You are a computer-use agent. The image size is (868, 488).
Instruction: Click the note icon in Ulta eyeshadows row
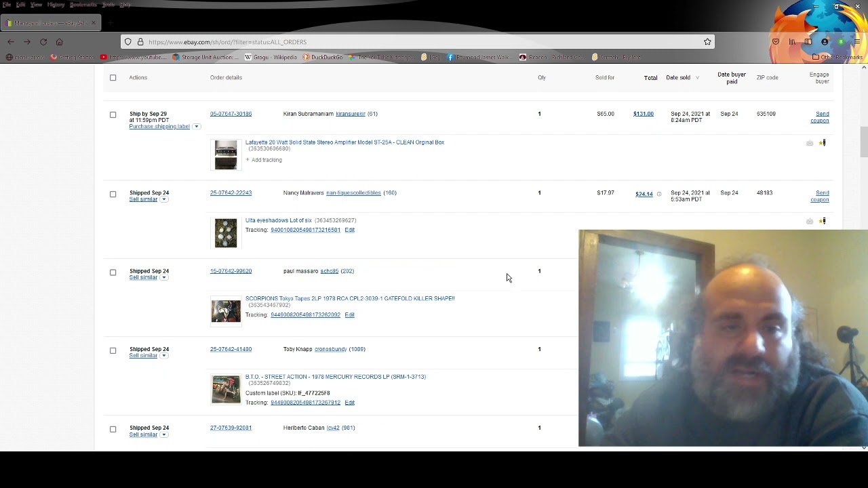click(x=810, y=221)
